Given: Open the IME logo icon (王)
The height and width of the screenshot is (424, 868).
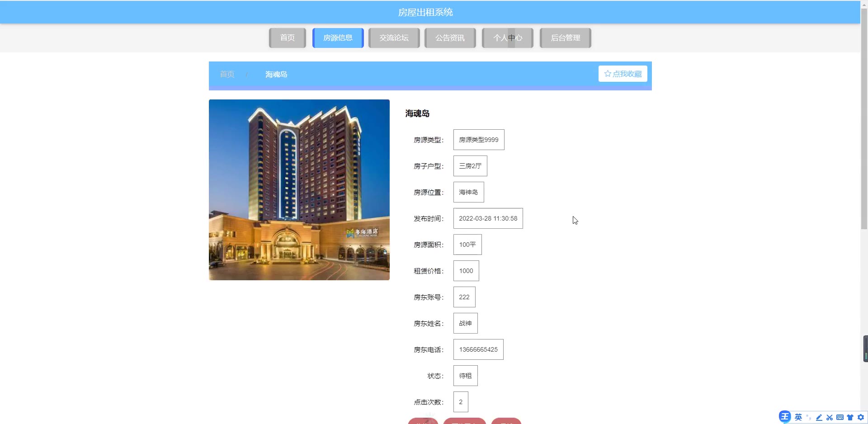Looking at the screenshot, I should coord(784,417).
